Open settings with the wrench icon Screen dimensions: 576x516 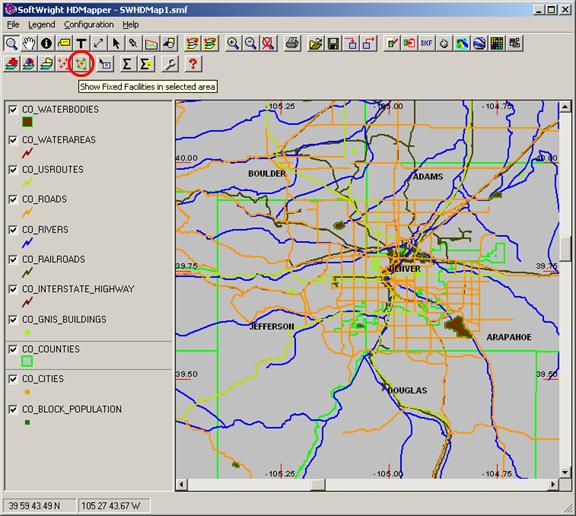coord(170,64)
